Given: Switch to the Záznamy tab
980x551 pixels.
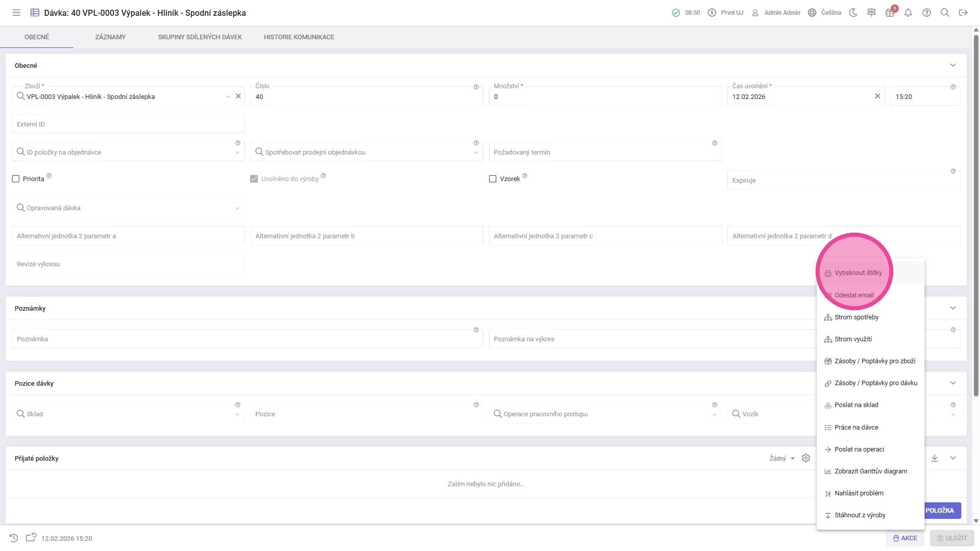Looking at the screenshot, I should (110, 37).
